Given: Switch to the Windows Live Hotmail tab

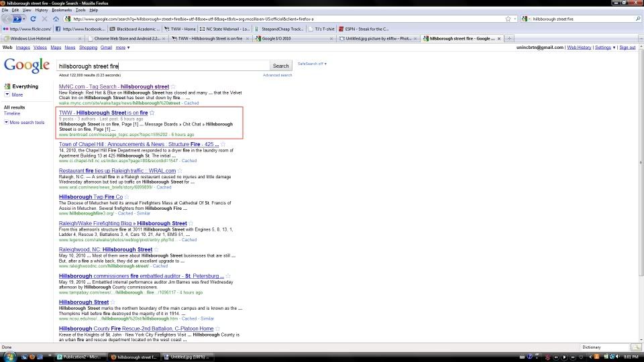Looking at the screenshot, I should click(42, 39).
